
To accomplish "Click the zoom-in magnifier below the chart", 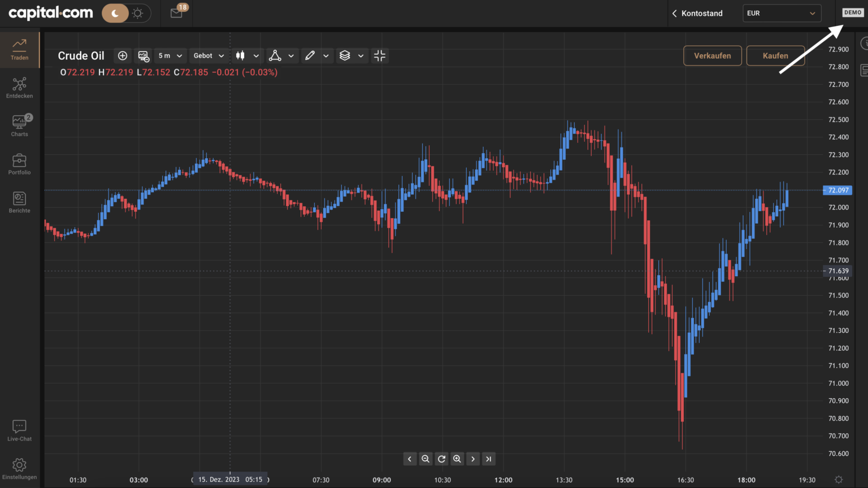I will coord(457,459).
